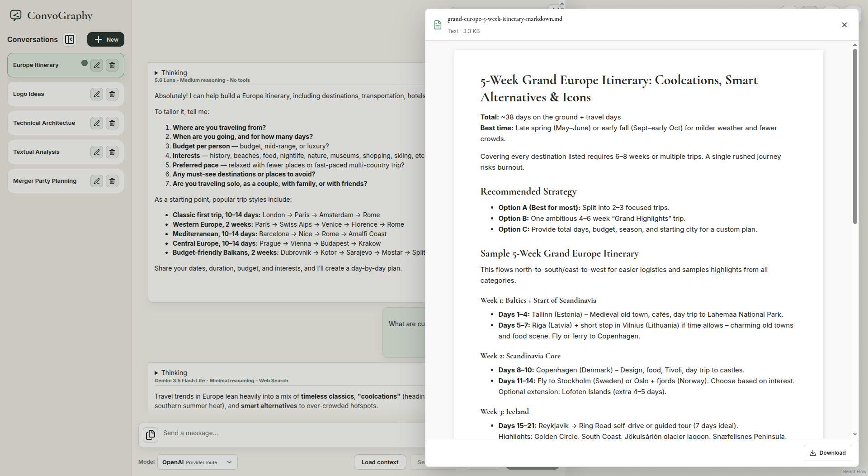
Task: Click 'Week 2: Scandinavia Core' heading
Action: [x=520, y=356]
